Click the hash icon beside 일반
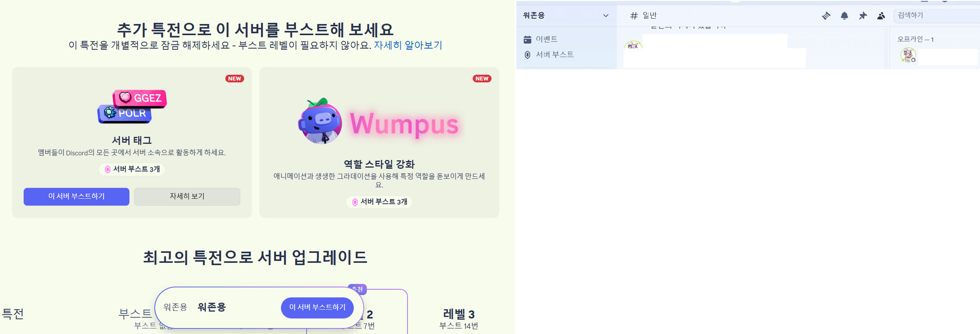 tap(634, 16)
